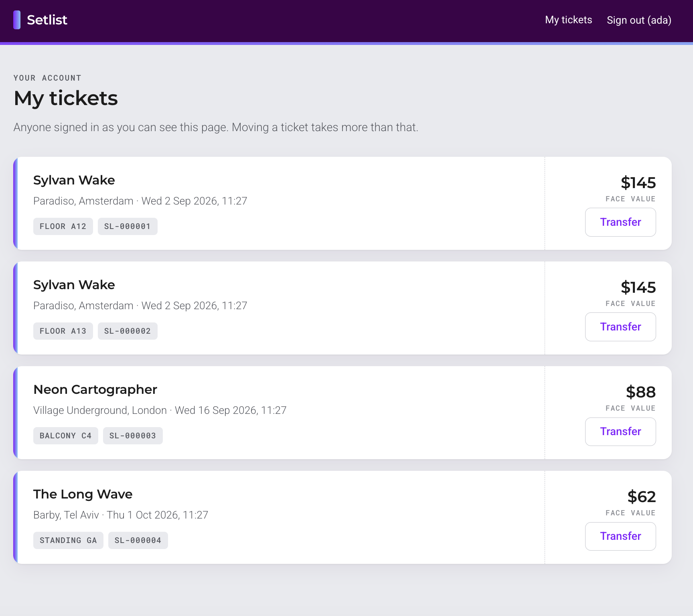
Task: Click the $62 face value price
Action: (641, 497)
